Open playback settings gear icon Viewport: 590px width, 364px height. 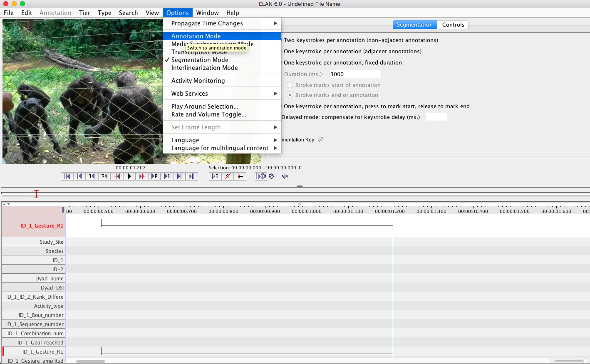271,176
